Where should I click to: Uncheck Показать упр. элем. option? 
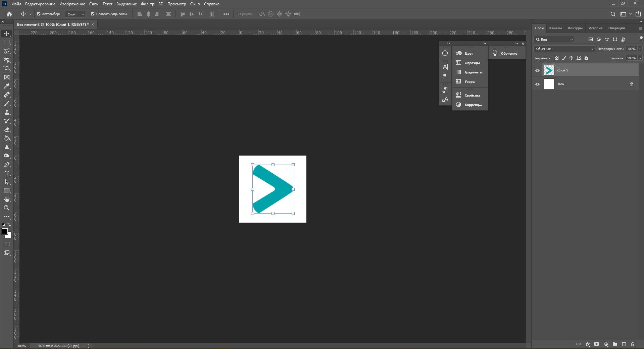pos(92,14)
